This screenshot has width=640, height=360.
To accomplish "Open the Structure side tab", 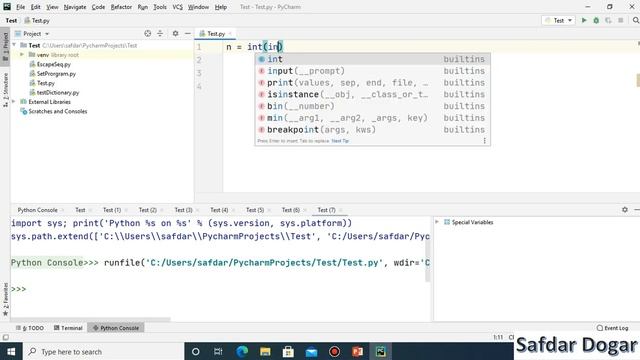I will click(x=5, y=90).
